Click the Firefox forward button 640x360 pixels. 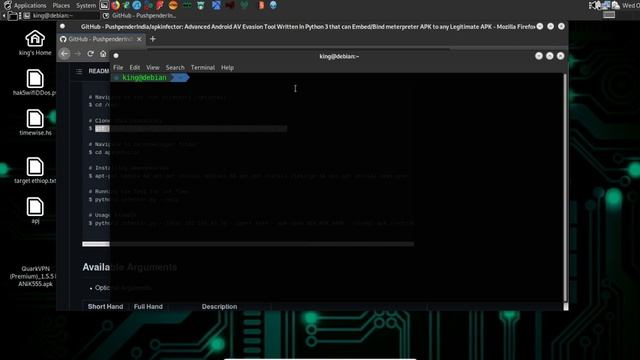point(78,54)
